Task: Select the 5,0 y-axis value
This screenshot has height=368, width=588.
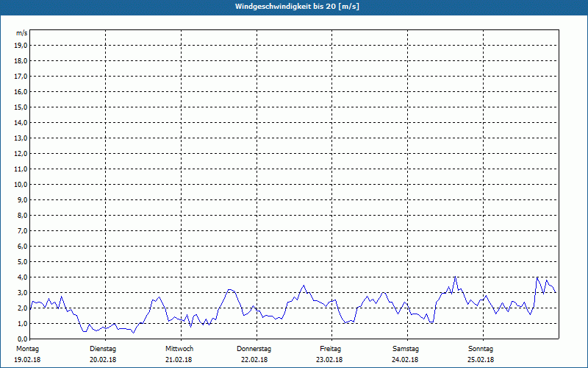Action: point(22,262)
